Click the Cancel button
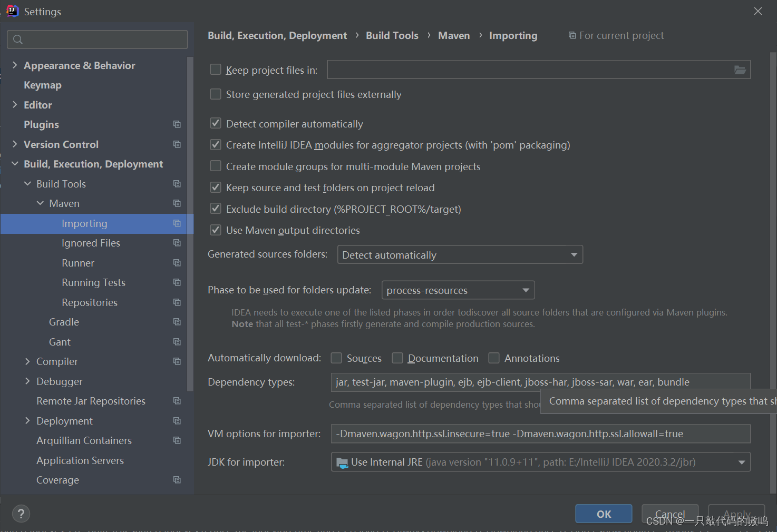 [x=670, y=514]
